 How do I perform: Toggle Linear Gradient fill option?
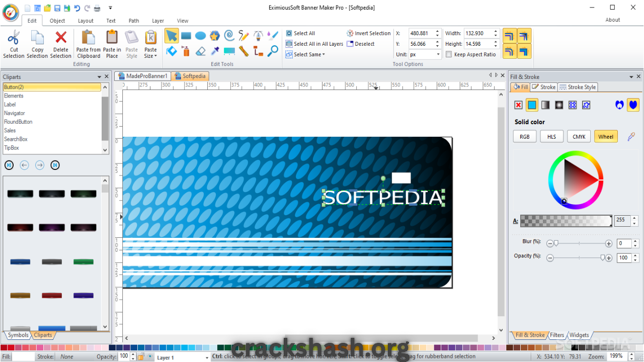545,105
